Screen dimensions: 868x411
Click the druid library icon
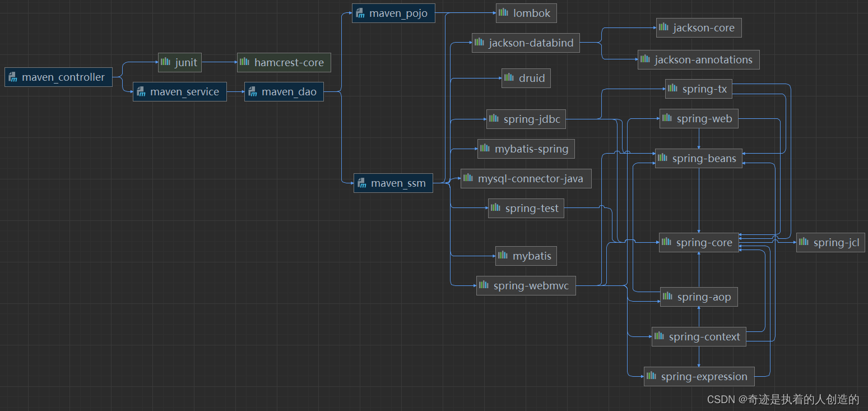(x=509, y=77)
